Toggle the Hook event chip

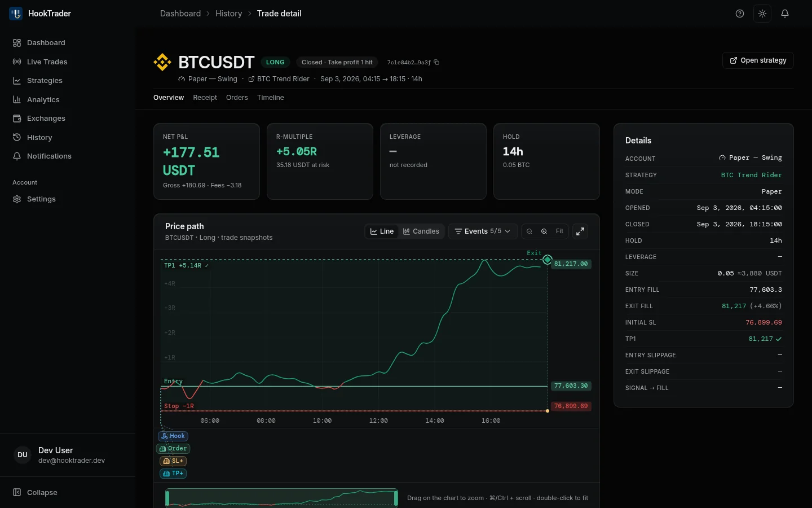(x=173, y=436)
